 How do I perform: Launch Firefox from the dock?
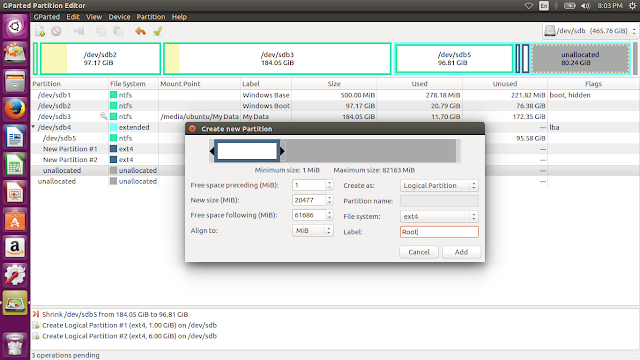15,109
